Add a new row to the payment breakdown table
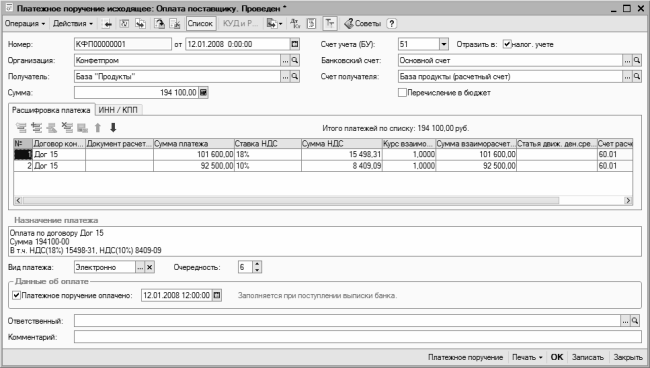This screenshot has width=650, height=368. [21, 128]
